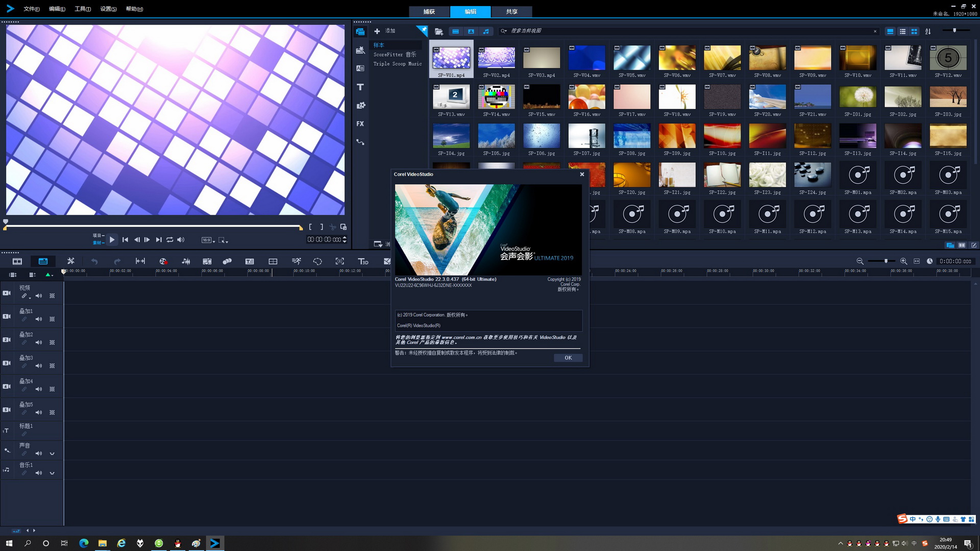The height and width of the screenshot is (551, 980).
Task: Open the Record/Capture option icon
Action: point(163,261)
